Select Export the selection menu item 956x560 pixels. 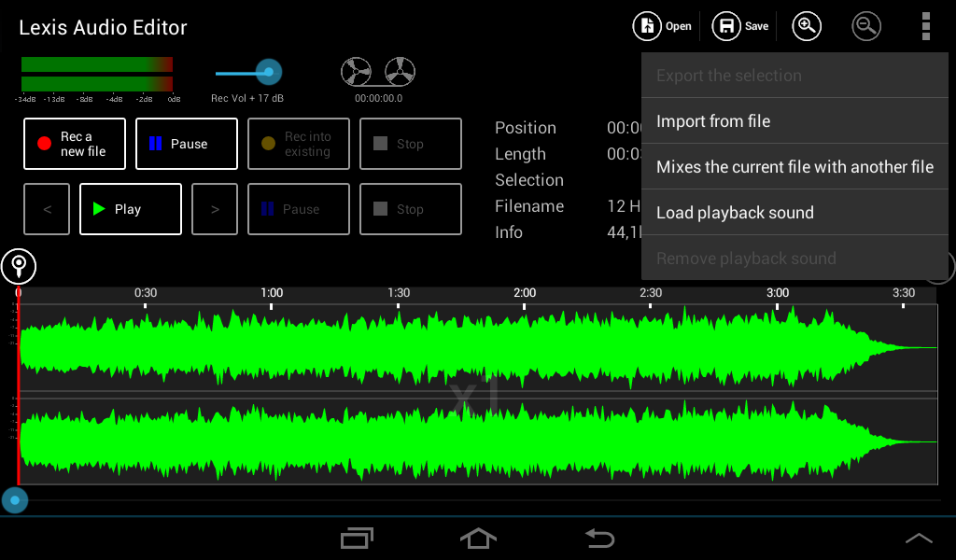(x=795, y=76)
